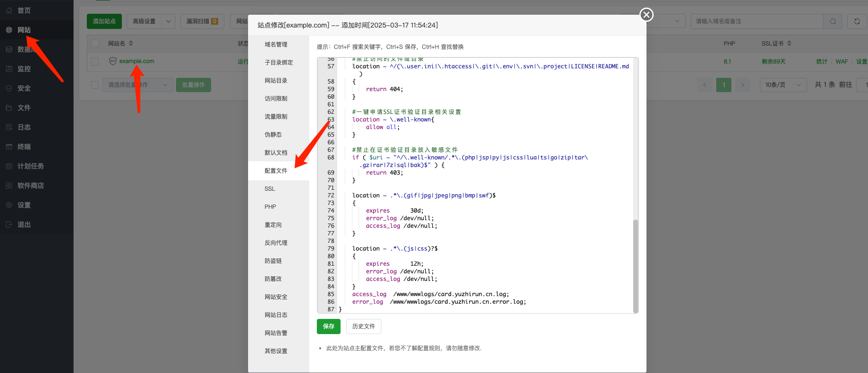
Task: Click the 历史文件 button
Action: [364, 326]
